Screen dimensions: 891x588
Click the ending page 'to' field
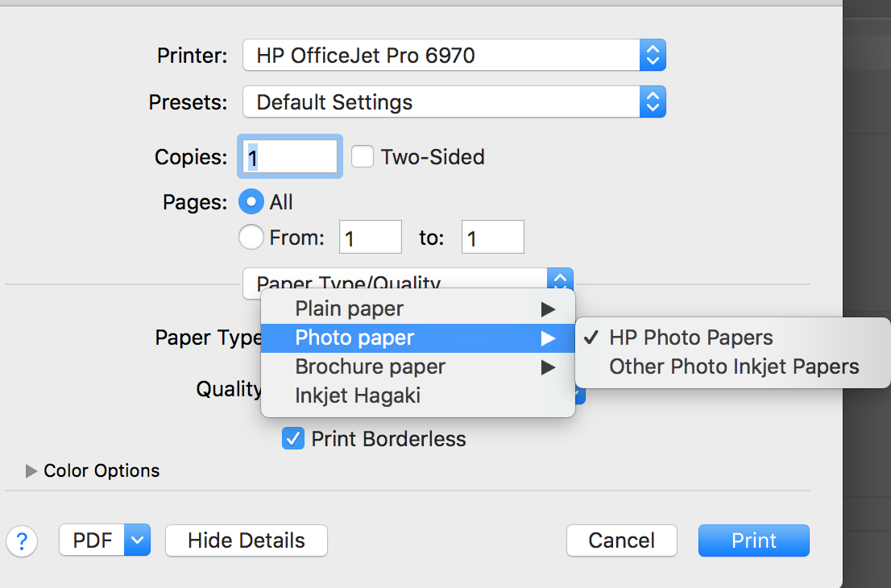pos(492,238)
